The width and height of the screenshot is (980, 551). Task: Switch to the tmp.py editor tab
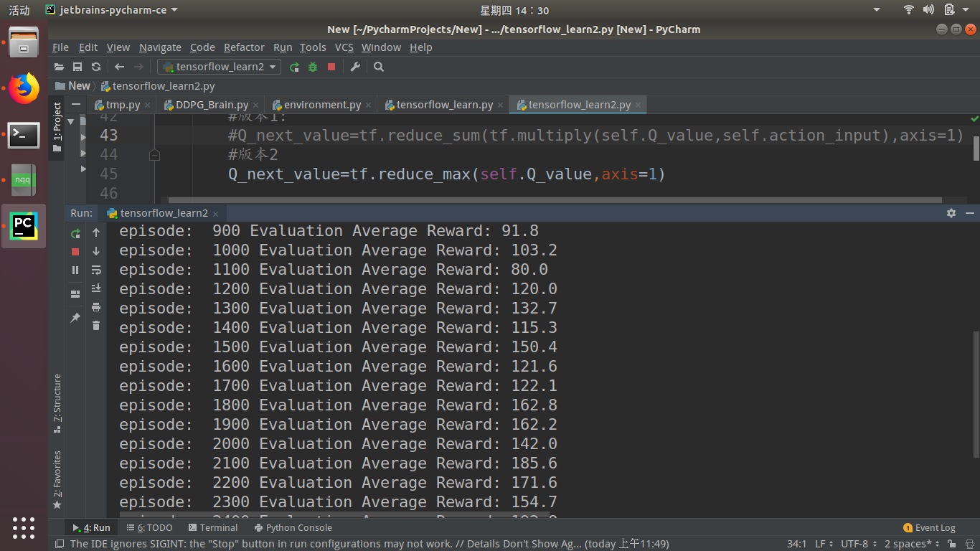[x=123, y=105]
